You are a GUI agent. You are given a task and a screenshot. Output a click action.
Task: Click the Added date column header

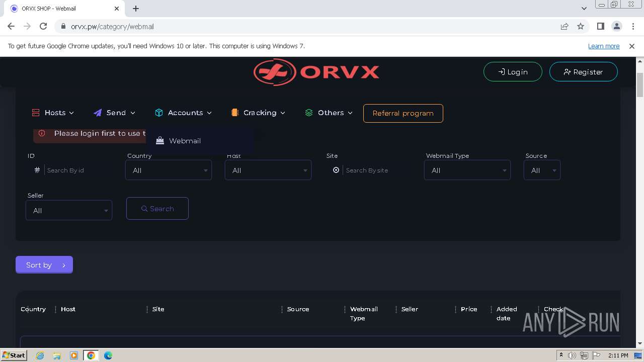coord(507,314)
